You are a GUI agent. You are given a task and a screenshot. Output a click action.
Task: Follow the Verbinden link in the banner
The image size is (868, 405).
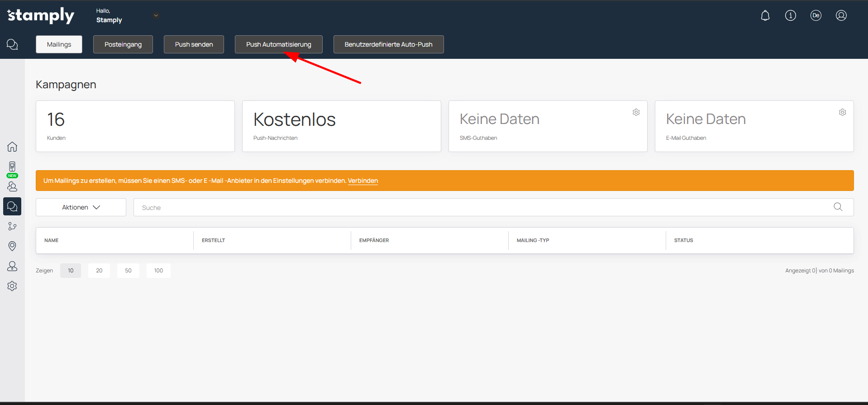362,181
